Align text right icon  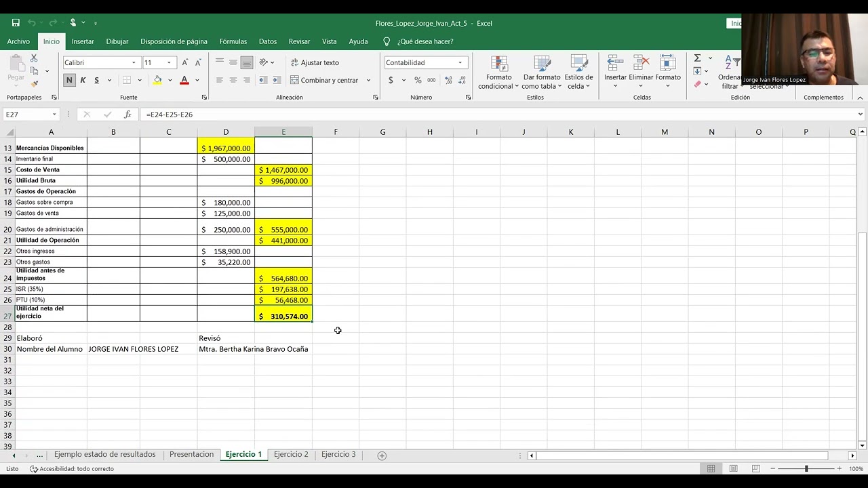[x=247, y=80]
